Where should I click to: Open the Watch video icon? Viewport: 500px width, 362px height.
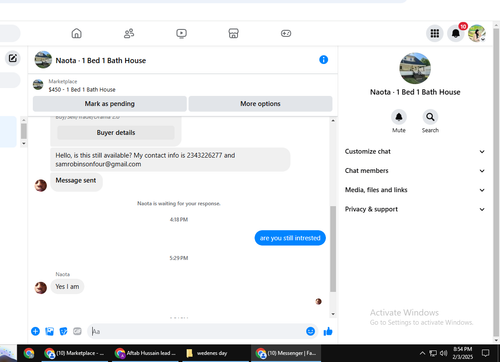pyautogui.click(x=181, y=33)
